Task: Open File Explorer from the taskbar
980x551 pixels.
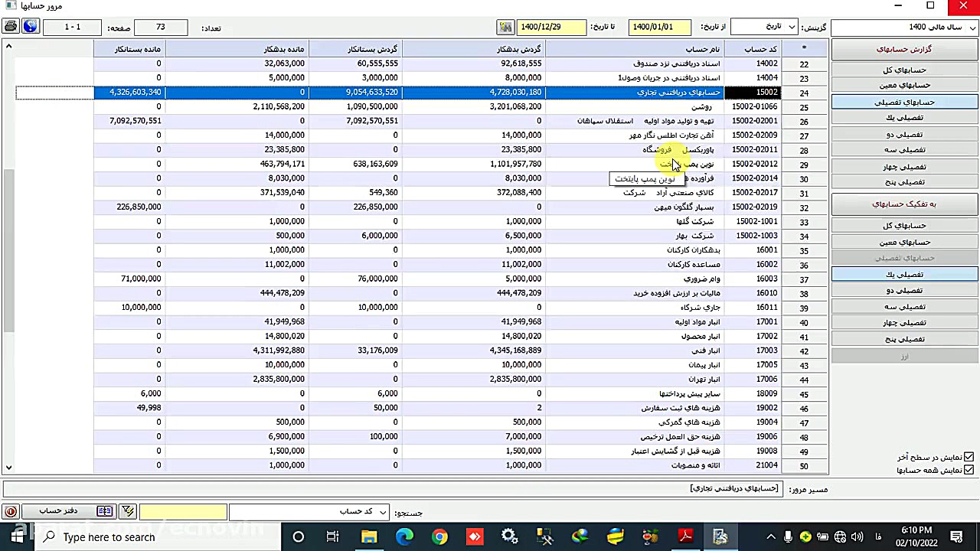Action: [x=369, y=536]
